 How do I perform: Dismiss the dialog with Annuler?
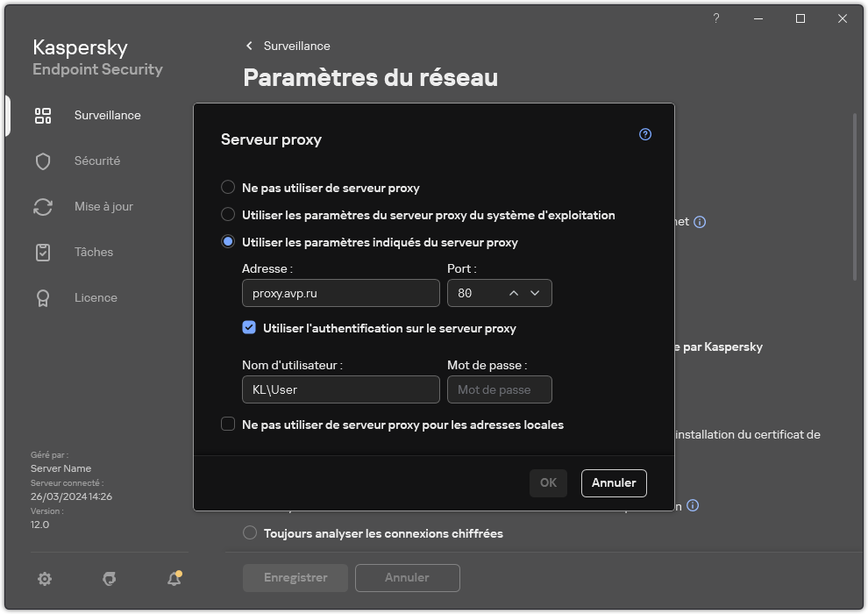click(x=613, y=482)
